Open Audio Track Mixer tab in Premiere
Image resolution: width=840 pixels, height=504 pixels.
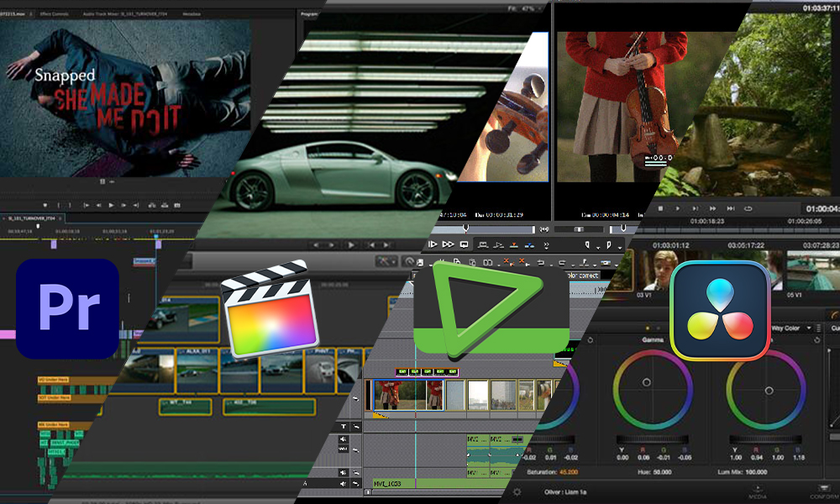(x=125, y=14)
